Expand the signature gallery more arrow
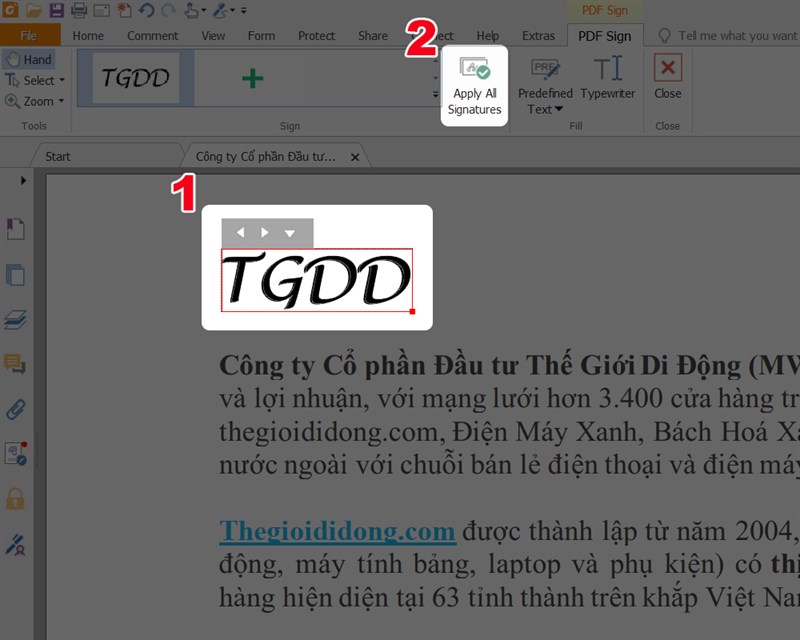Screen dimensions: 800x640 [436, 94]
